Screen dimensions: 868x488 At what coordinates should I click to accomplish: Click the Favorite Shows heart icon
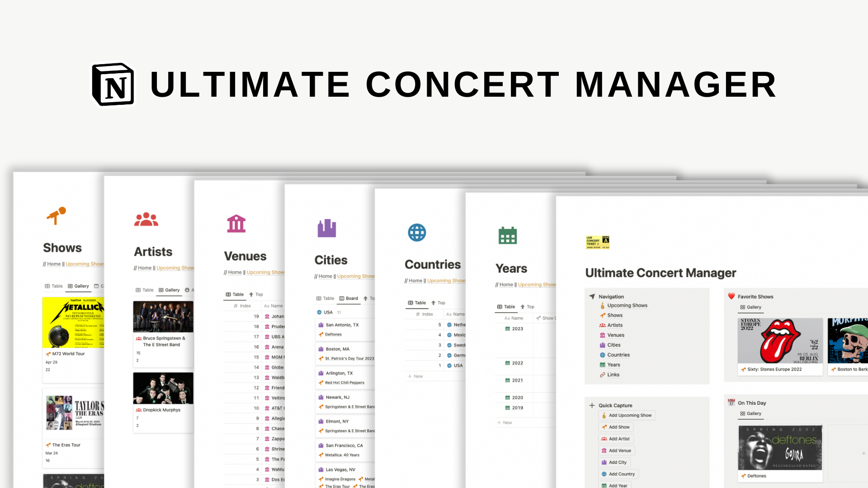(x=731, y=296)
